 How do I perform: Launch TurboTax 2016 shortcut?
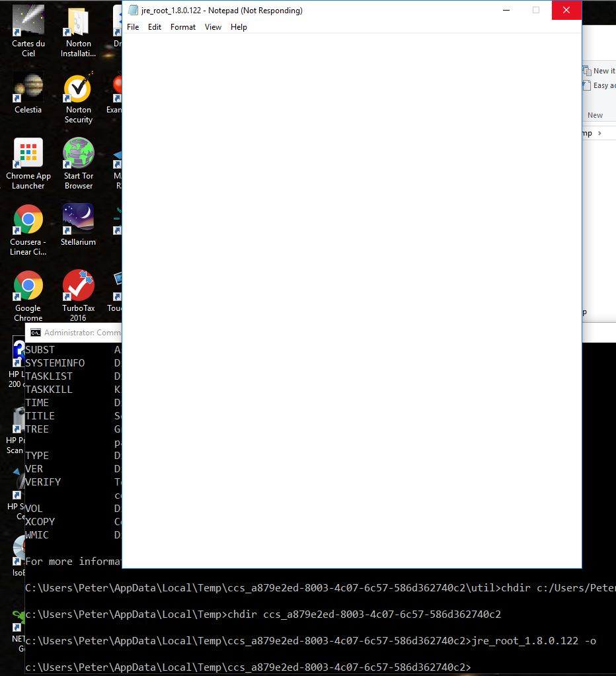click(x=78, y=296)
